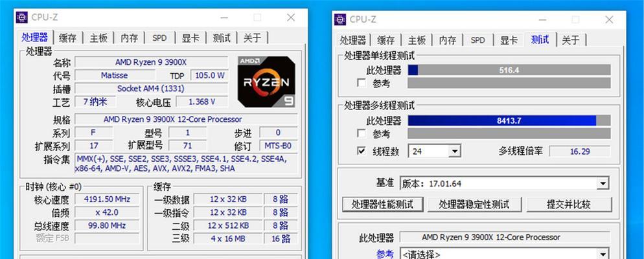Switch to 处理器 tab in the right CPU-Z window

click(353, 40)
